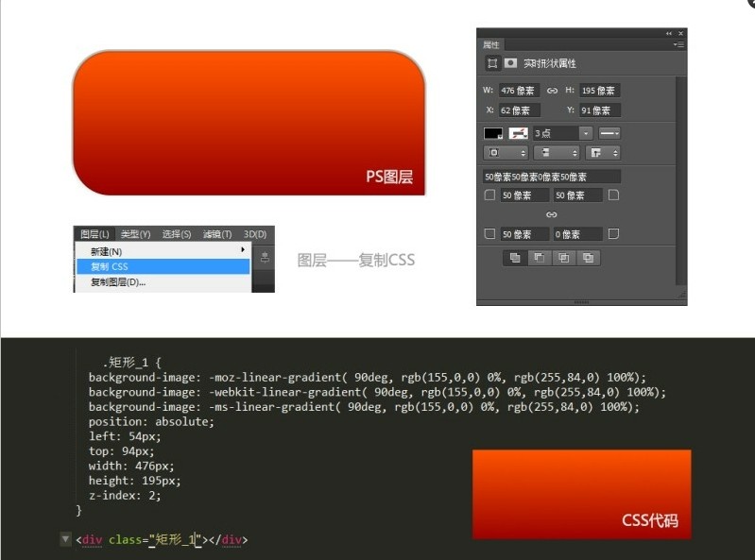Click the properties panel vertical scrollbar
The width and height of the screenshot is (755, 560).
pos(680,181)
